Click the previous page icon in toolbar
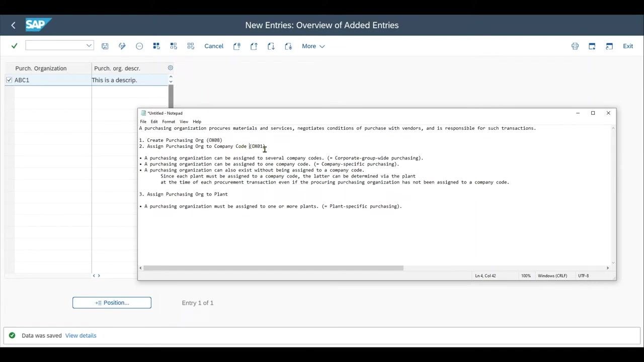Screen dimensions: 644x362 [254, 46]
